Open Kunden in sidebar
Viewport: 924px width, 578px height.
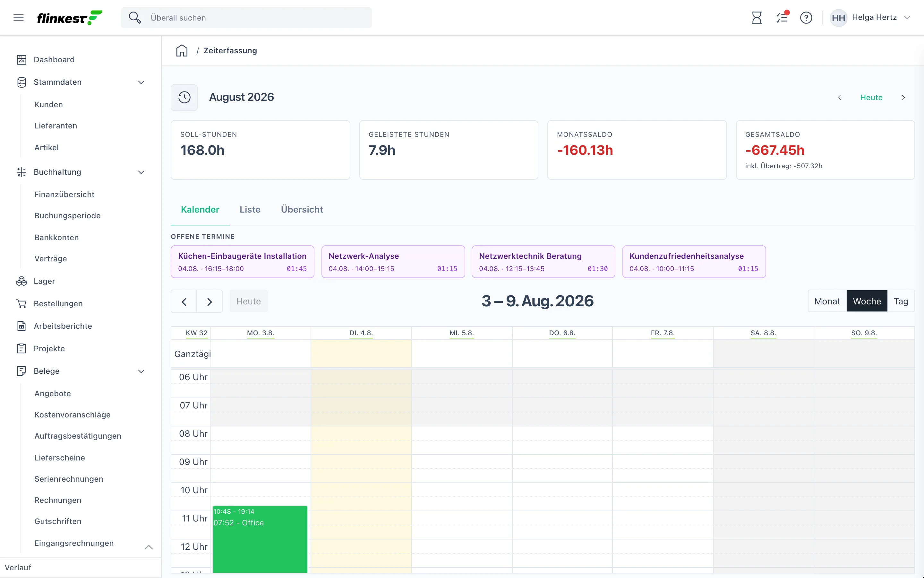click(48, 105)
